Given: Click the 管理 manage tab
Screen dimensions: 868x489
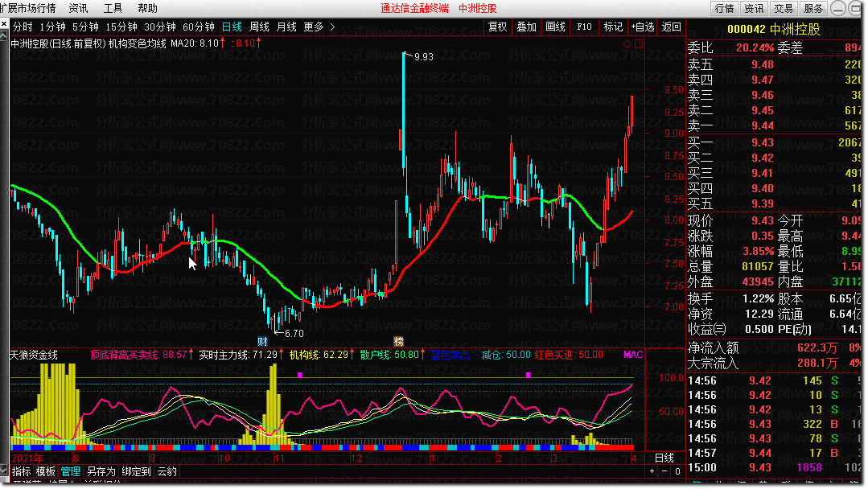Looking at the screenshot, I should (x=70, y=471).
